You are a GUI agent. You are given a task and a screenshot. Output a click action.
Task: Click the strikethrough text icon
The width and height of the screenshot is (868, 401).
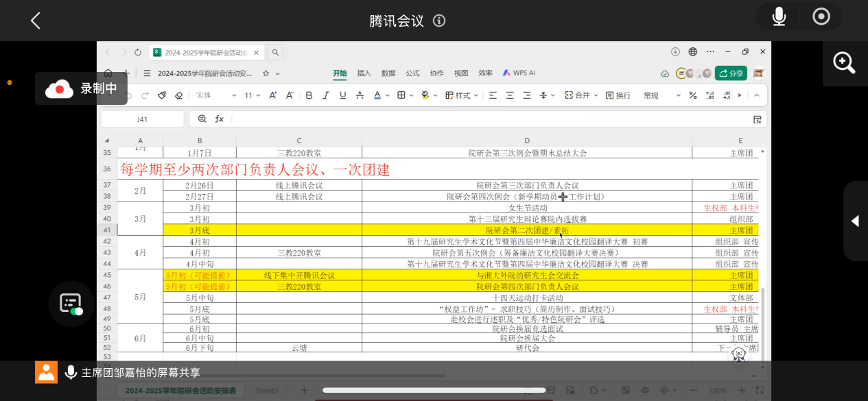(360, 95)
